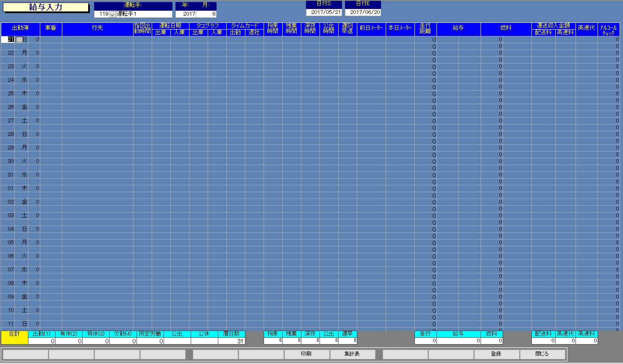The height and width of the screenshot is (364, 623).
Task: Open the 集計表 summary button
Action: click(x=352, y=354)
